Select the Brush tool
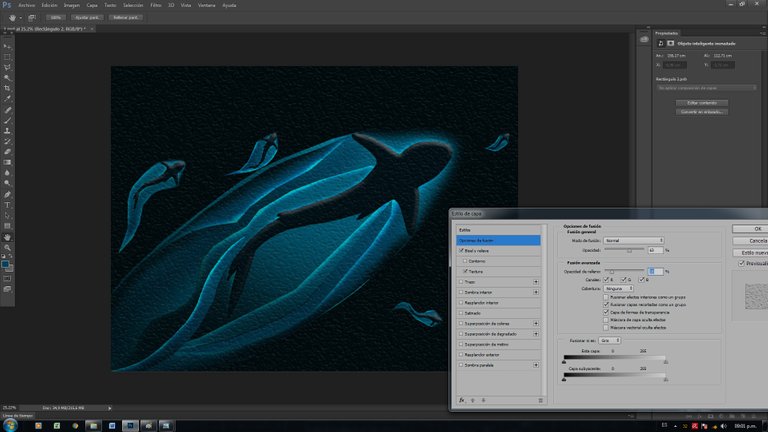Viewport: 768px width, 432px height. click(8, 120)
